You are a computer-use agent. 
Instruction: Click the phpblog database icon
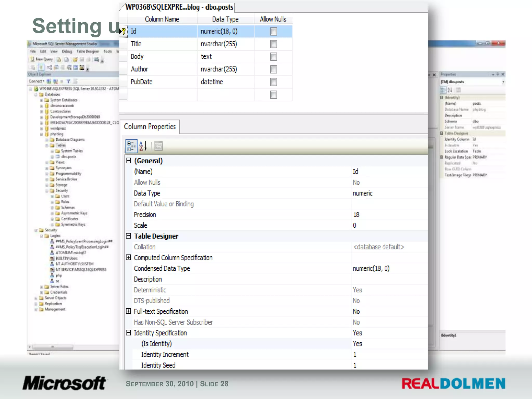[47, 134]
